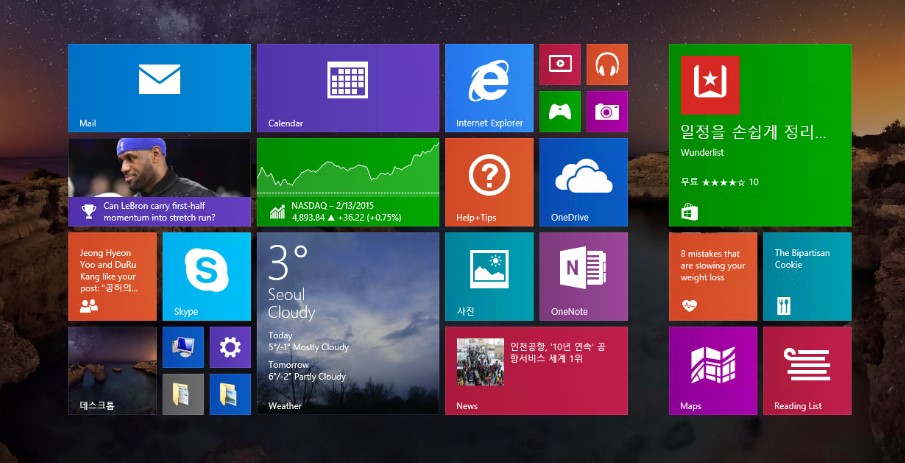905x463 pixels.
Task: Open the 사진 photos tile
Action: coord(489,277)
